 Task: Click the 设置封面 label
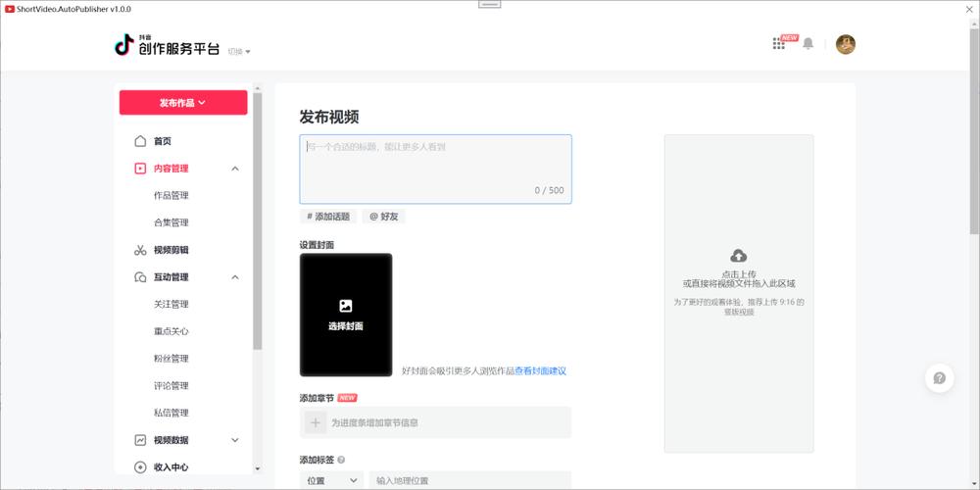click(317, 245)
